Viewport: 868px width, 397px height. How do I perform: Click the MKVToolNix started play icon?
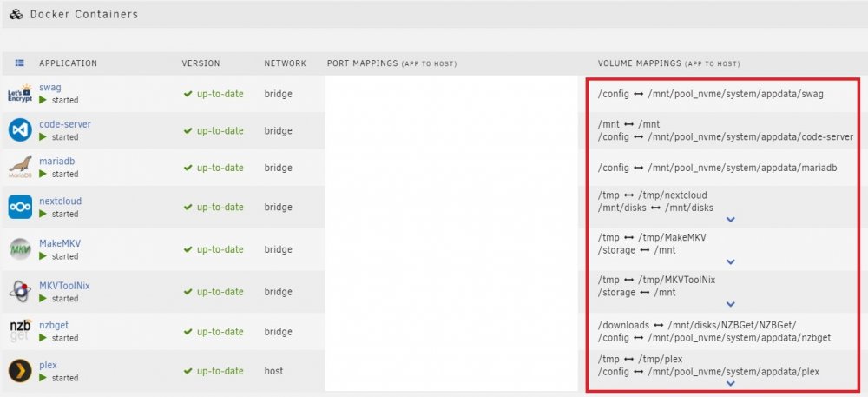pyautogui.click(x=43, y=299)
